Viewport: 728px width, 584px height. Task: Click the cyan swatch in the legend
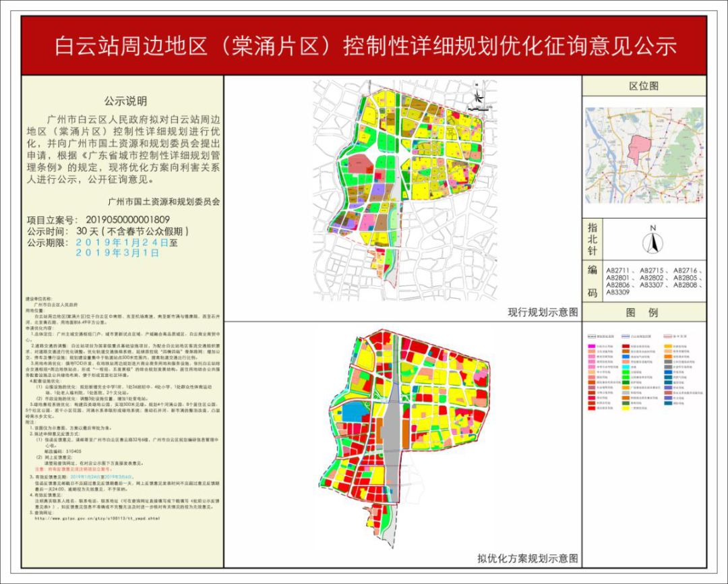(x=626, y=367)
